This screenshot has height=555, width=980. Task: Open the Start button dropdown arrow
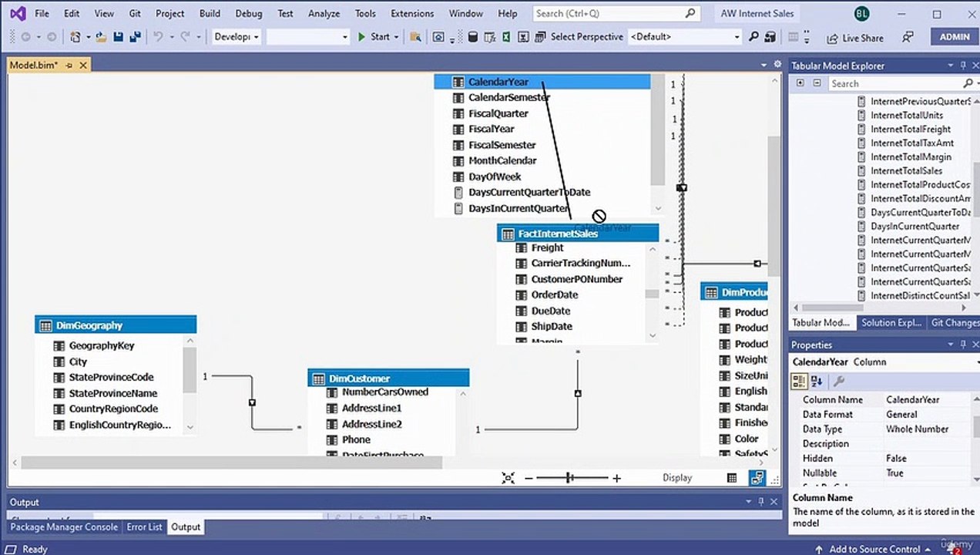pyautogui.click(x=396, y=37)
